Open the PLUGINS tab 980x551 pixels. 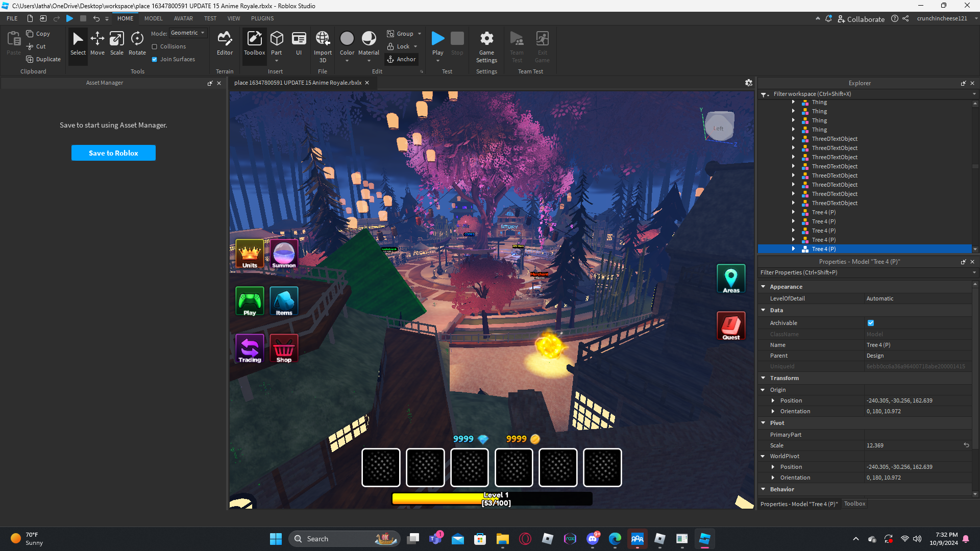(262, 18)
